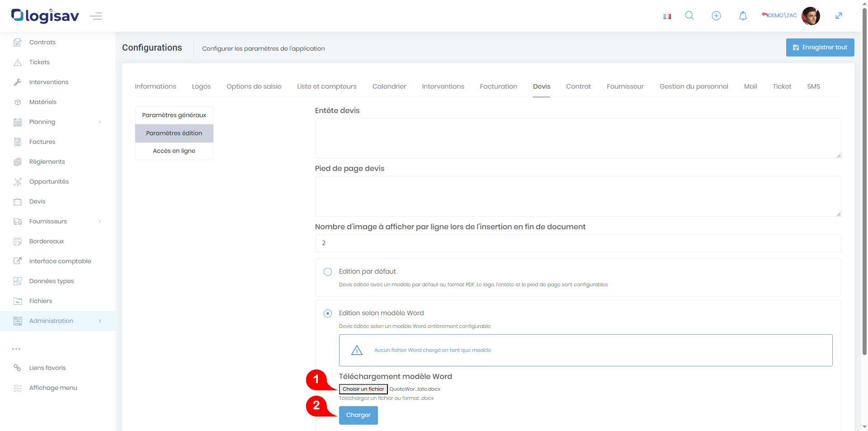Open the notifications bell
Image resolution: width=868 pixels, height=431 pixels.
pos(743,16)
